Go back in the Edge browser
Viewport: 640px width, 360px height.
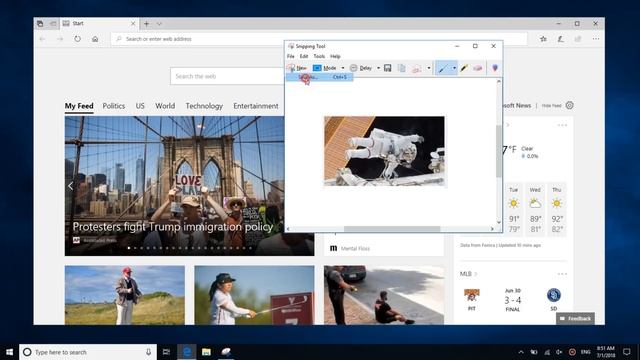pos(42,39)
